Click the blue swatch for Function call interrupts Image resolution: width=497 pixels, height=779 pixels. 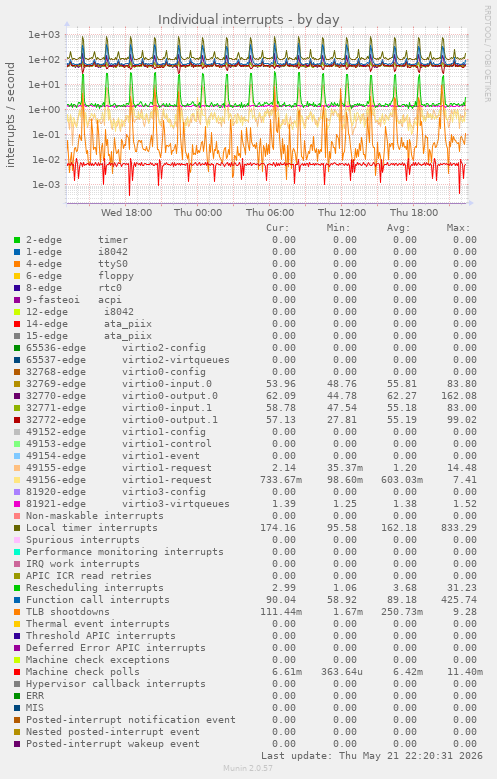(17, 600)
